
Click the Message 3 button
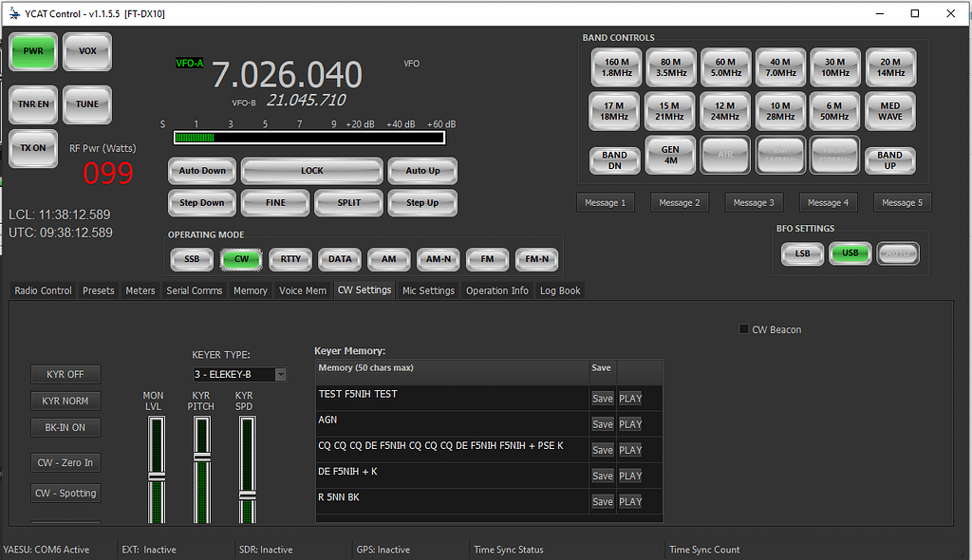click(750, 202)
